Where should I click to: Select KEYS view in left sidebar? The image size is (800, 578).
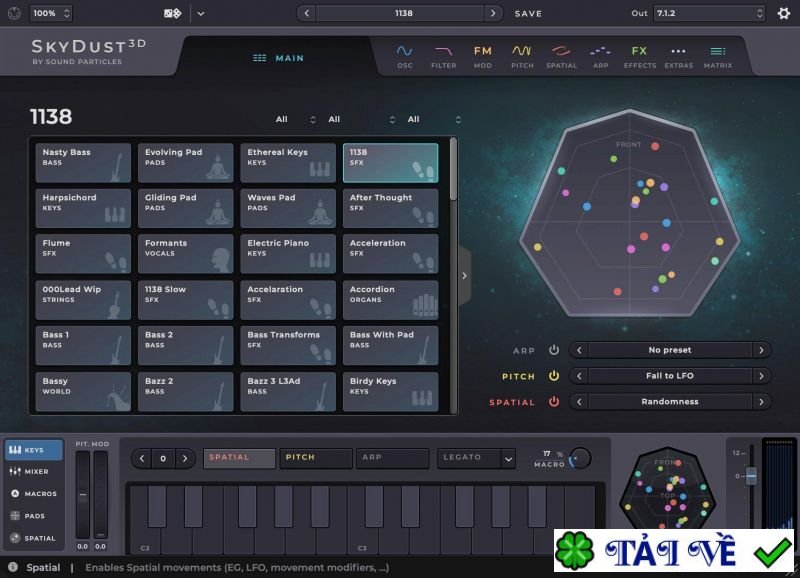point(34,450)
